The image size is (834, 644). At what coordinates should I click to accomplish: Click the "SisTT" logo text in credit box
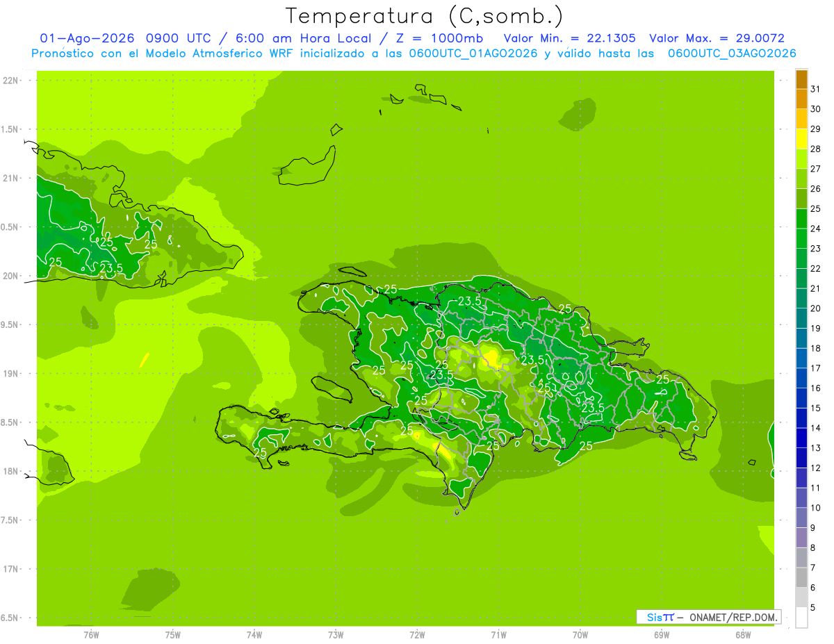point(660,617)
